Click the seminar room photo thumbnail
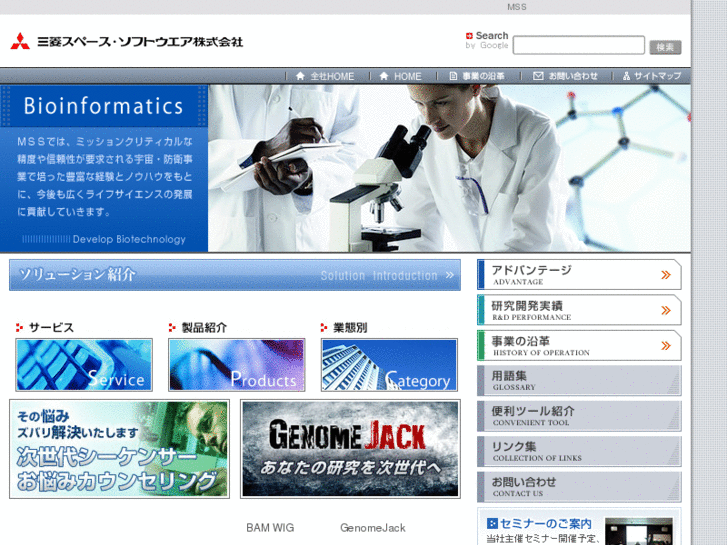Viewport: 727px width, 545px height. [x=639, y=532]
